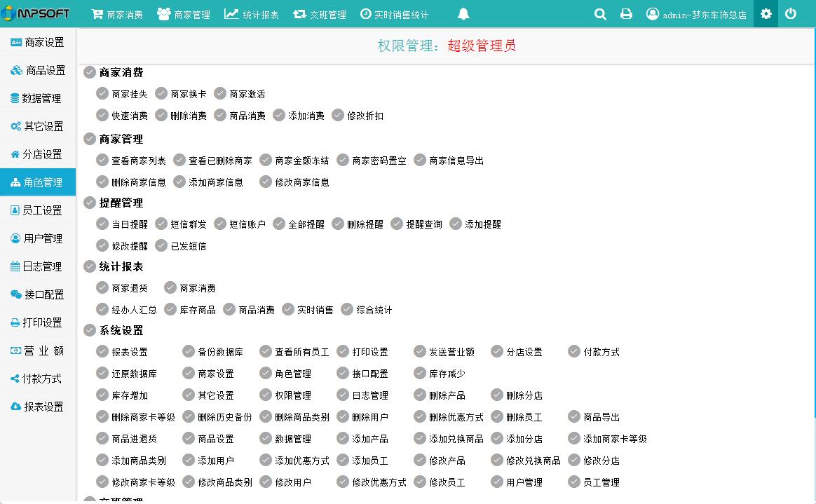Click the admin user avatar icon
This screenshot has height=504, width=816.
[x=653, y=14]
